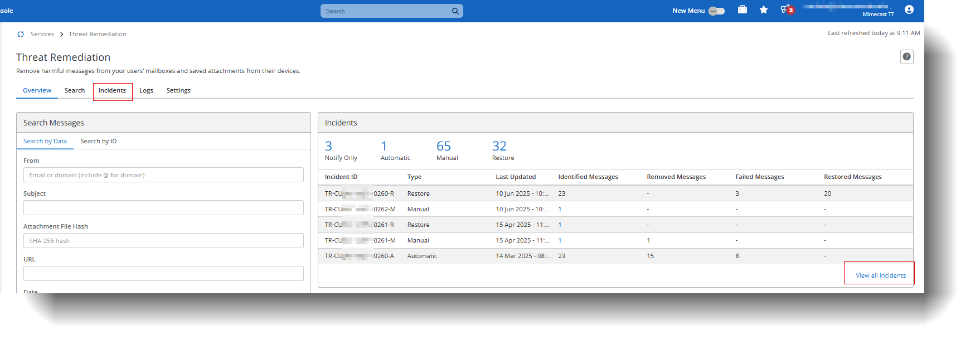Click the refresh icon beside Services breadcrumb
This screenshot has width=980, height=349.
[x=21, y=34]
